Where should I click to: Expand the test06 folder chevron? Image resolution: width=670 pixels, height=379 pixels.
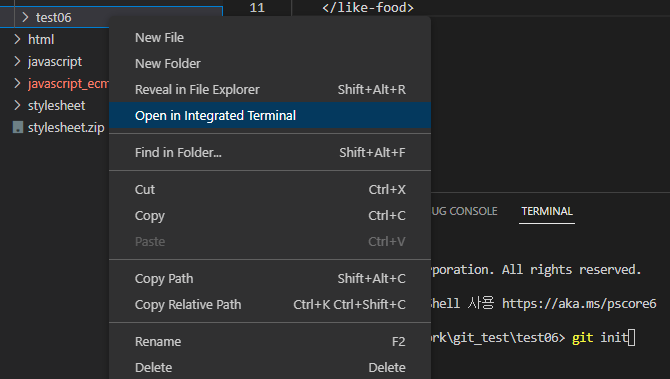(x=25, y=18)
